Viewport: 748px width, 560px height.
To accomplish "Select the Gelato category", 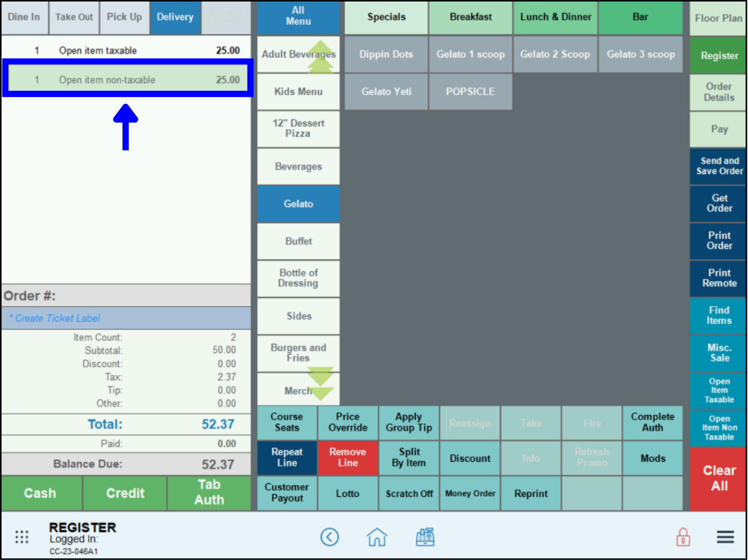I will click(298, 204).
